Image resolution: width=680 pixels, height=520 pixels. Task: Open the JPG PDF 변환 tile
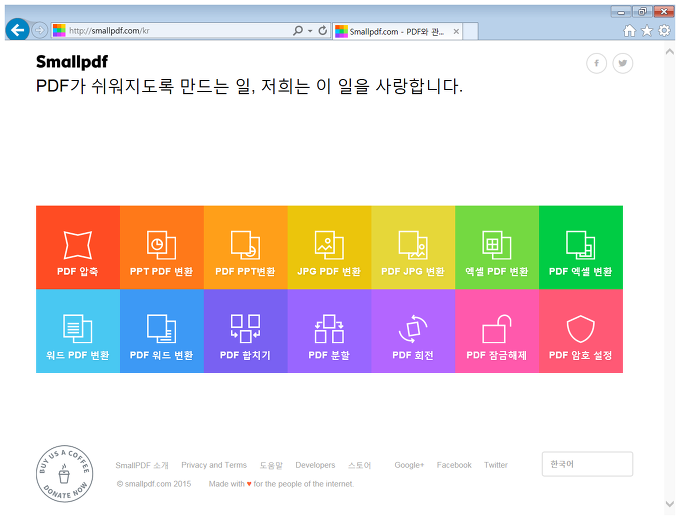click(x=329, y=247)
